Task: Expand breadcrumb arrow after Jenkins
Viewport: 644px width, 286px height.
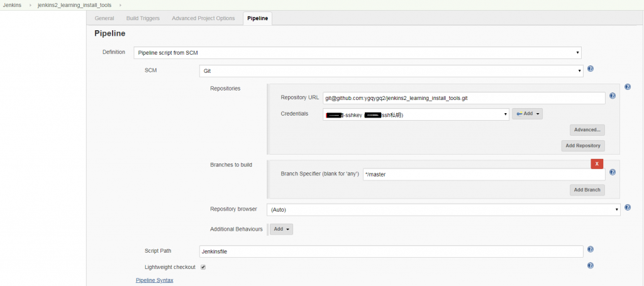Action: [x=30, y=5]
